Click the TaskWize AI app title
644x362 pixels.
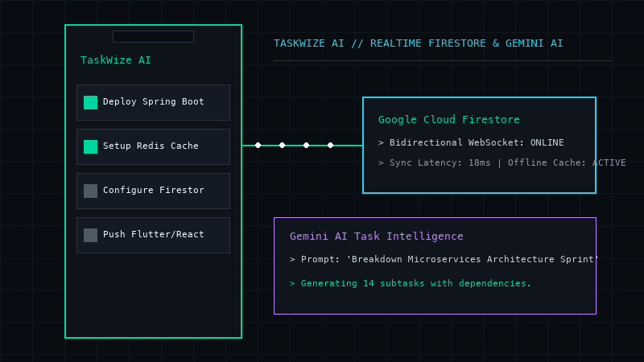click(x=116, y=60)
